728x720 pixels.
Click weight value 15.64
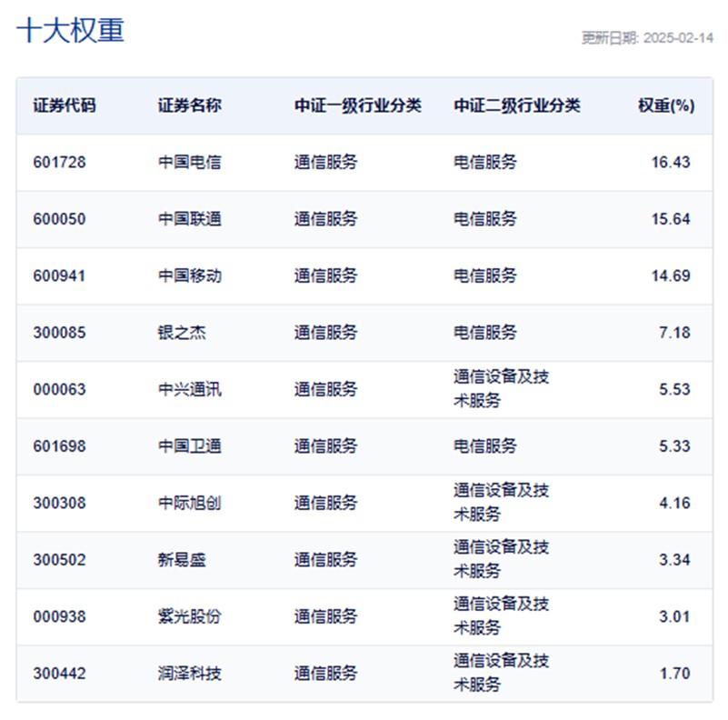pos(671,219)
